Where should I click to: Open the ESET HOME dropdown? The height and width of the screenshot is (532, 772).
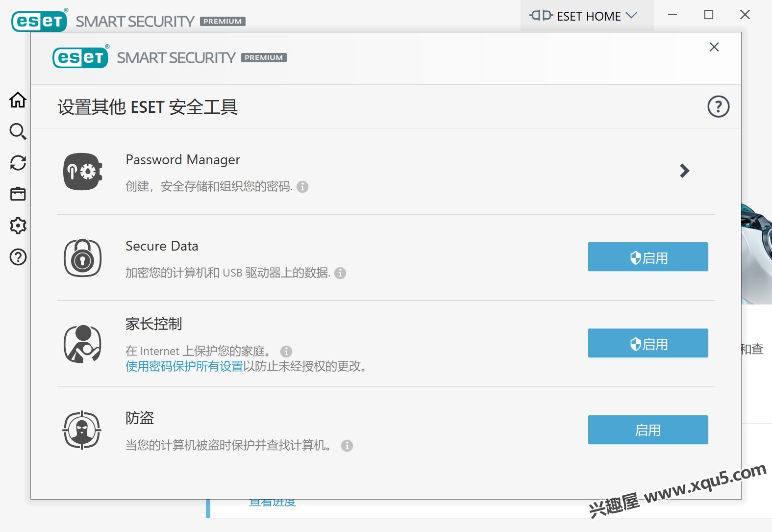pos(583,16)
